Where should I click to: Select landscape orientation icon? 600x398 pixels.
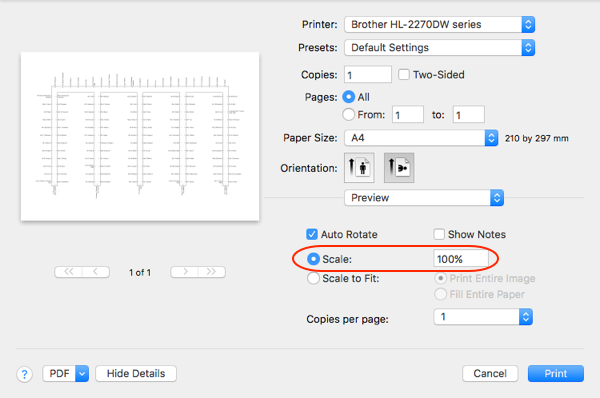(x=399, y=168)
